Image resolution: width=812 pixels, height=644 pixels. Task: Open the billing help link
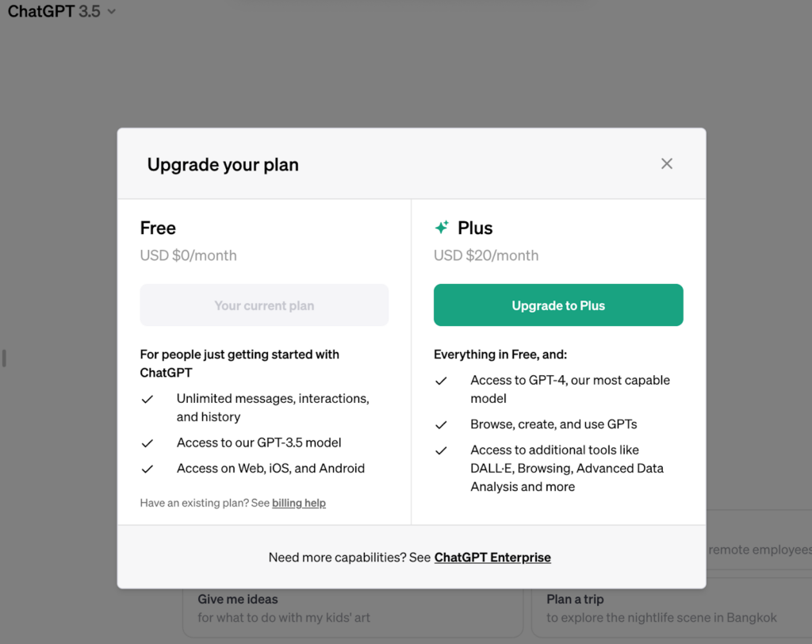pos(299,503)
